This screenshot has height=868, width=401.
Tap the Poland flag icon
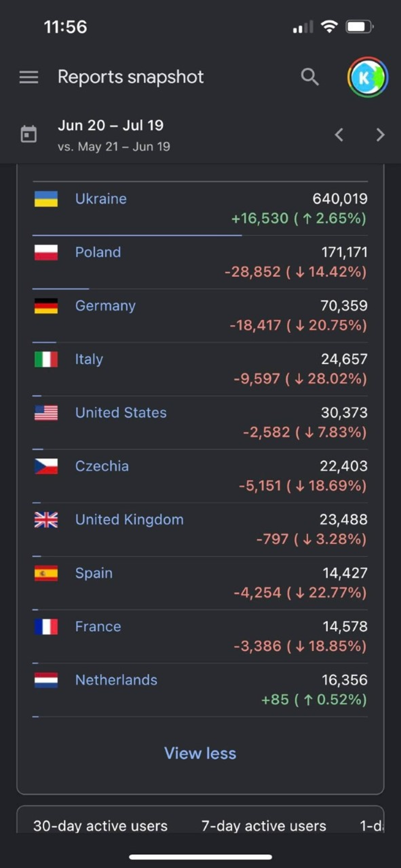(x=46, y=252)
